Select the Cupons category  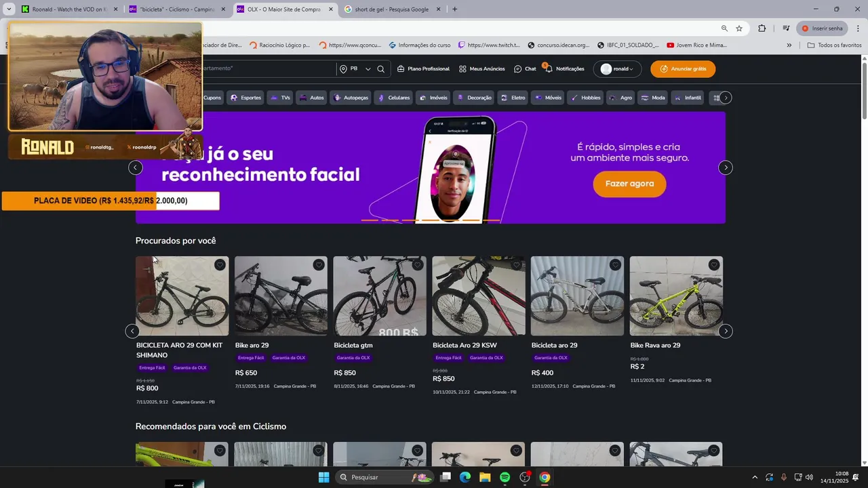click(x=212, y=98)
